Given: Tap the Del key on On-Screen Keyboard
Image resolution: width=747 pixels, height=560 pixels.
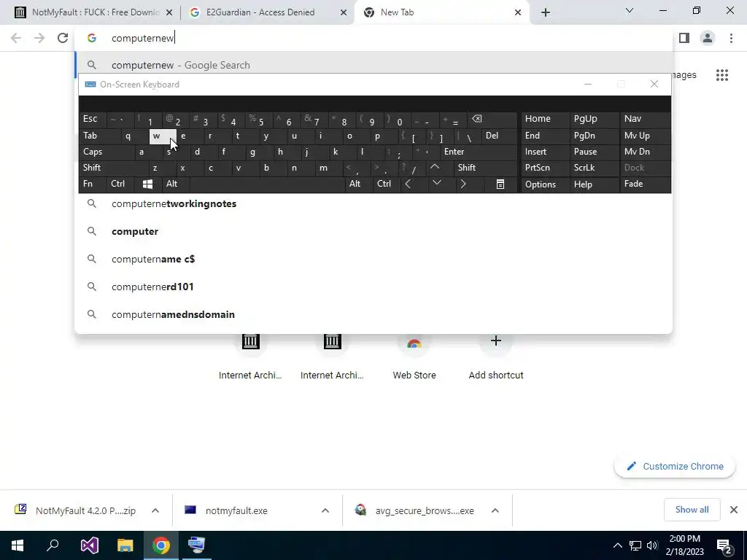Looking at the screenshot, I should tap(499, 136).
